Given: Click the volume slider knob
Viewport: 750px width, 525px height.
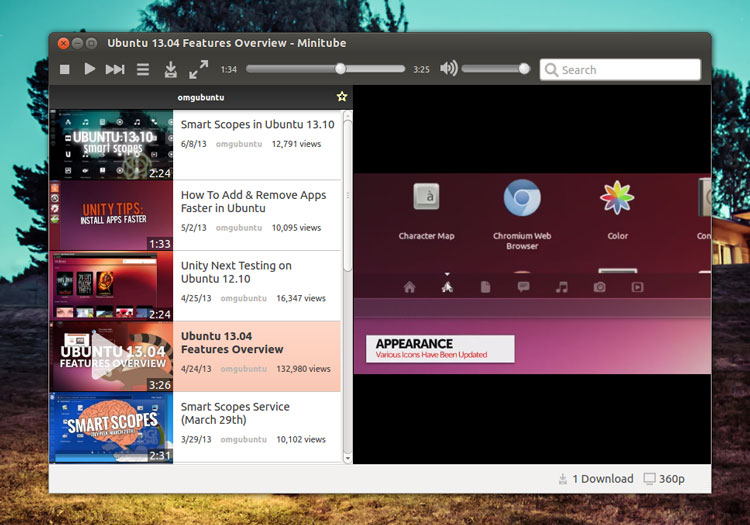Looking at the screenshot, I should pyautogui.click(x=524, y=68).
